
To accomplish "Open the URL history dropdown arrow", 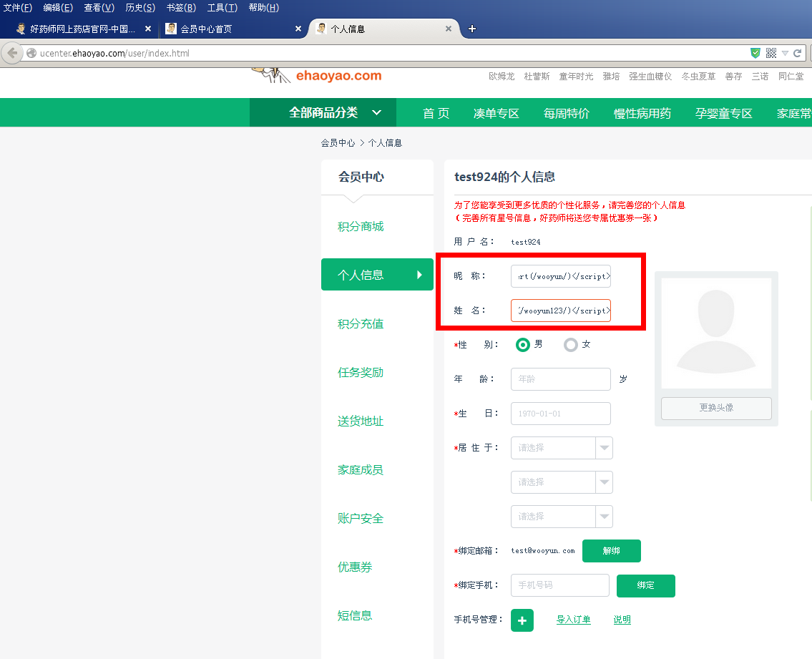I will click(x=785, y=53).
